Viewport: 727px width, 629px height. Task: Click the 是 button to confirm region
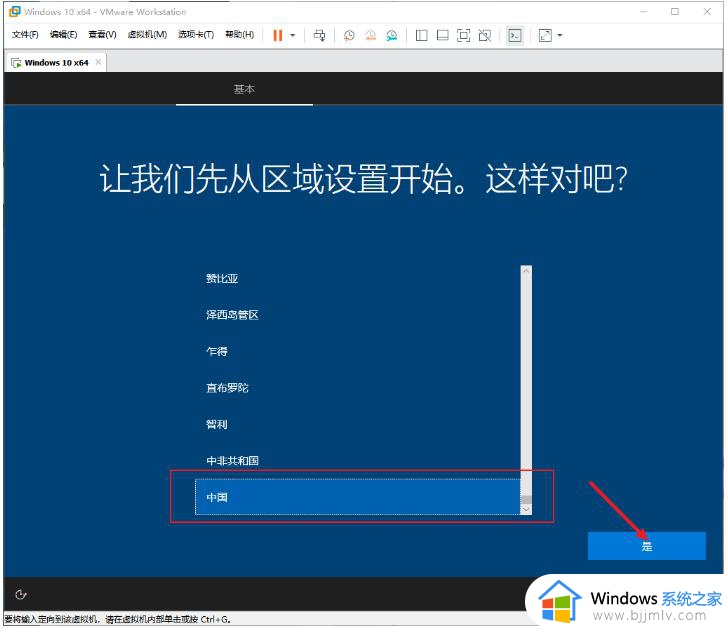(x=647, y=546)
